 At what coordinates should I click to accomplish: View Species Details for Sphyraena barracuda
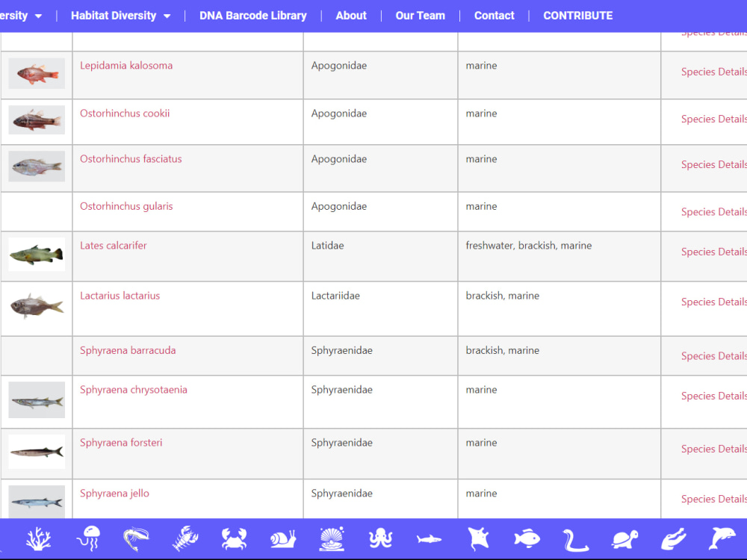[x=713, y=356]
